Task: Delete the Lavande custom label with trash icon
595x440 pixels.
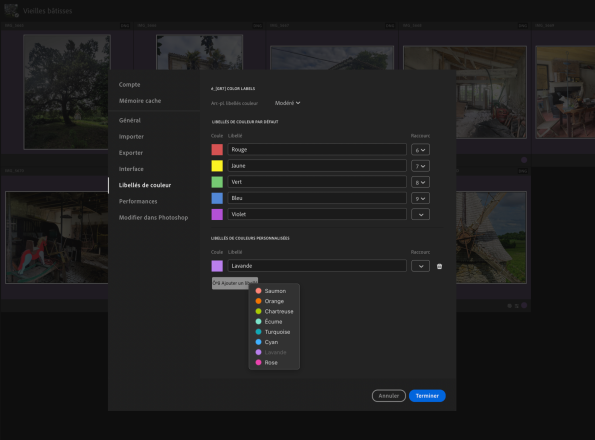Action: (x=439, y=266)
